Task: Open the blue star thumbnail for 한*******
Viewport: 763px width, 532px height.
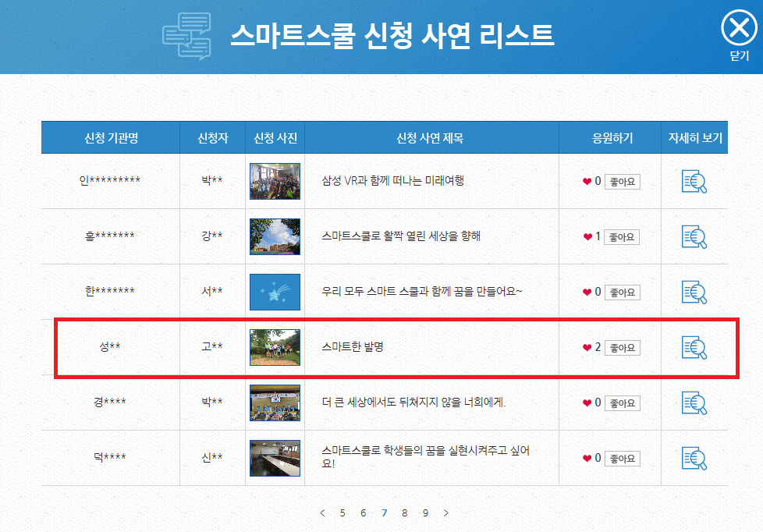Action: tap(275, 292)
